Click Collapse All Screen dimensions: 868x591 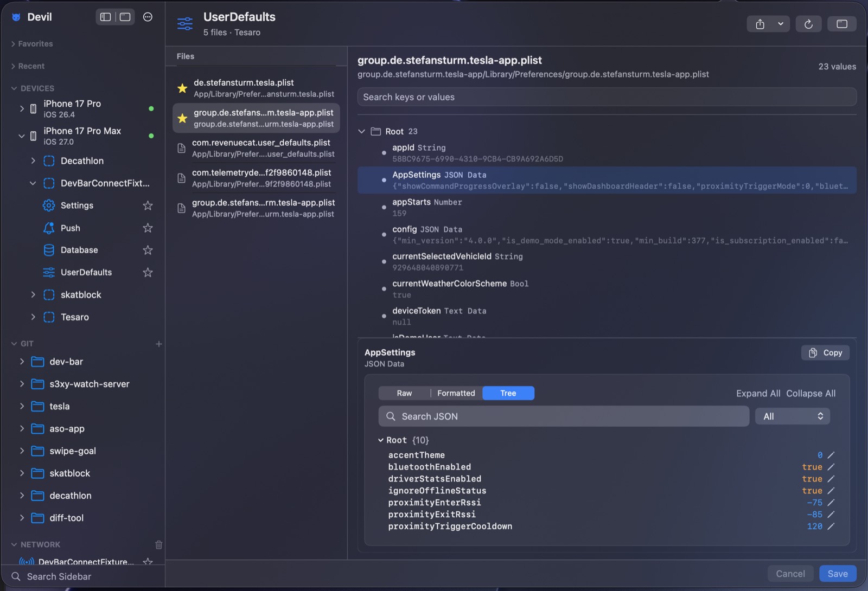coord(810,393)
